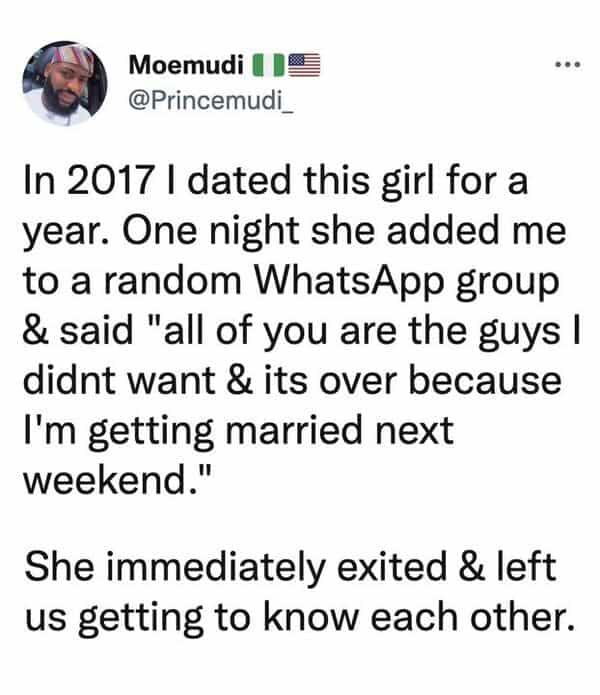Click the Moemudi profile picture
The height and width of the screenshot is (695, 600).
[x=64, y=83]
